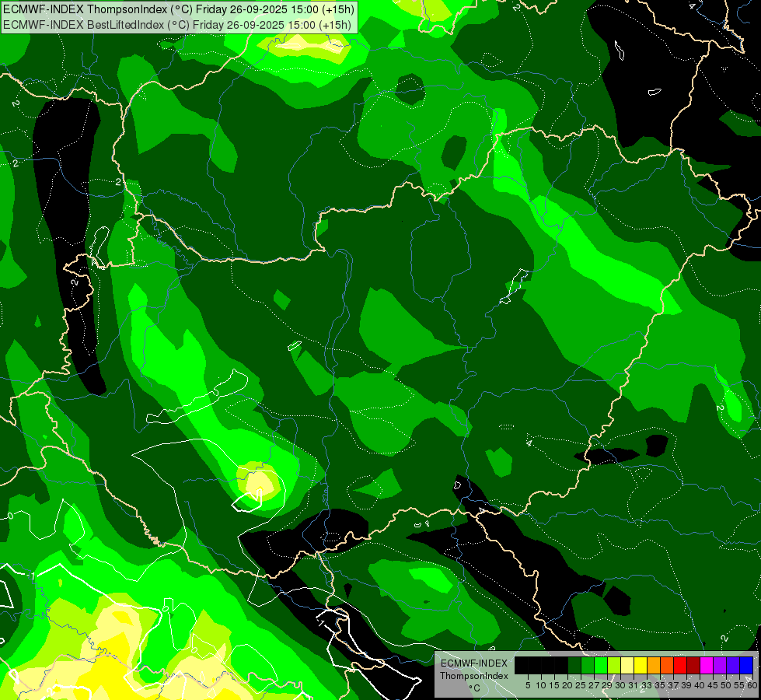
Task: Select the magenta 40–45 legend swatch
Action: 707,665
